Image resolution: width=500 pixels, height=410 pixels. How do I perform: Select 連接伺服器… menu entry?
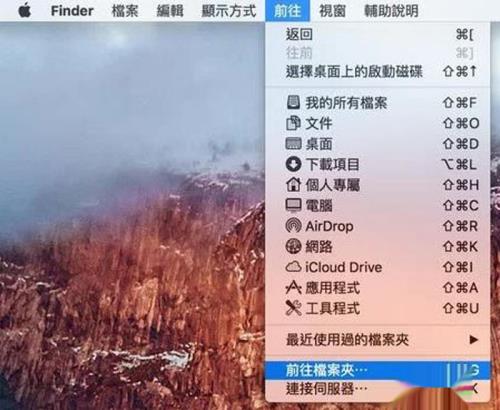pos(378,389)
